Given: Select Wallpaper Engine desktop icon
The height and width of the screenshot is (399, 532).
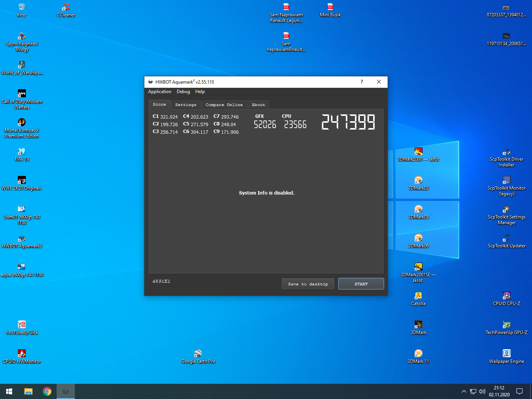Looking at the screenshot, I should (507, 356).
